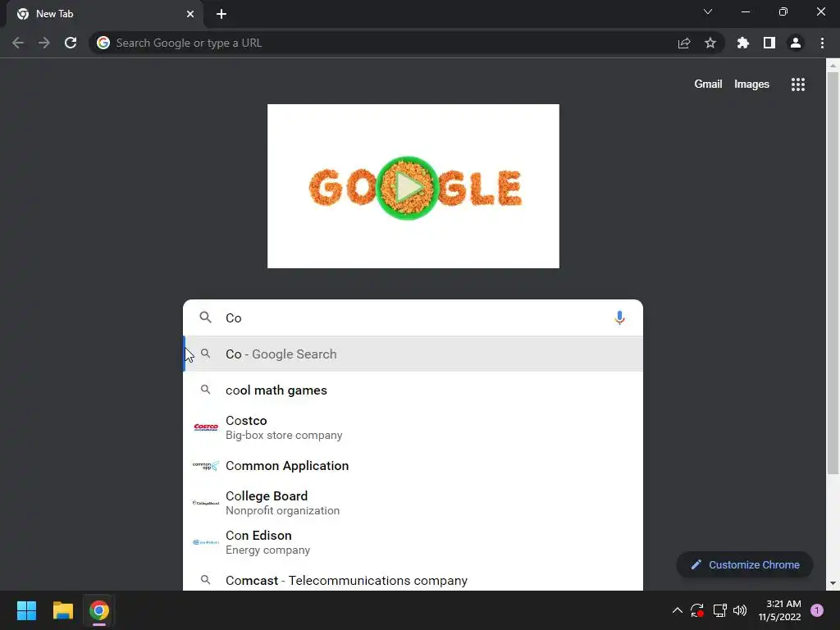This screenshot has width=840, height=630.
Task: Click the Con Edison logo thumbnail
Action: 206,542
